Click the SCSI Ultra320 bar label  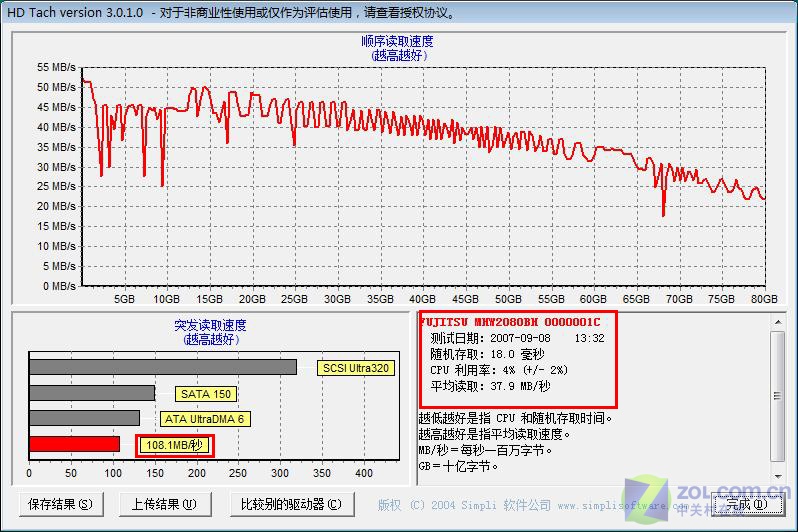[x=356, y=368]
